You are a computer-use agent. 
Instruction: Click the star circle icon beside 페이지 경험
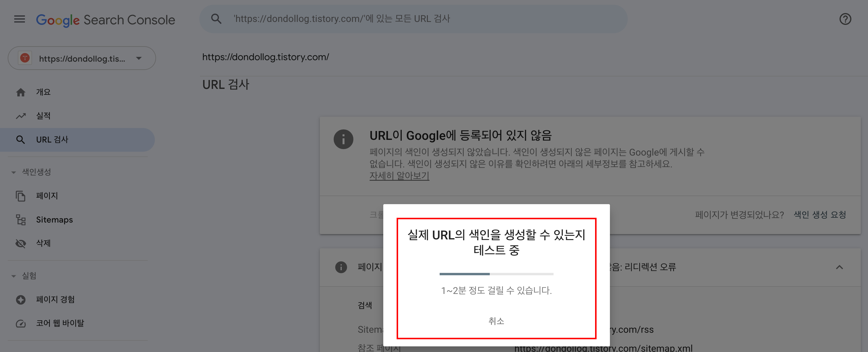click(20, 300)
